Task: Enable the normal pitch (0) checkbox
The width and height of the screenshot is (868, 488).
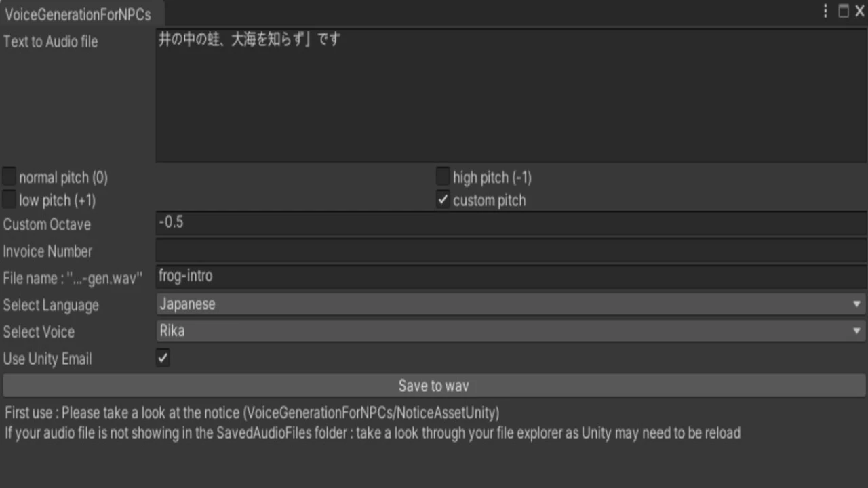Action: (x=9, y=178)
